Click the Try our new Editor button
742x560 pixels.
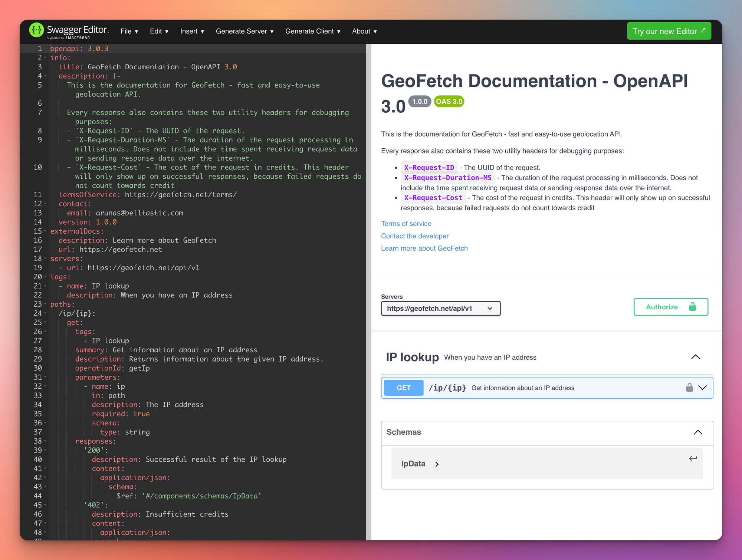click(669, 31)
